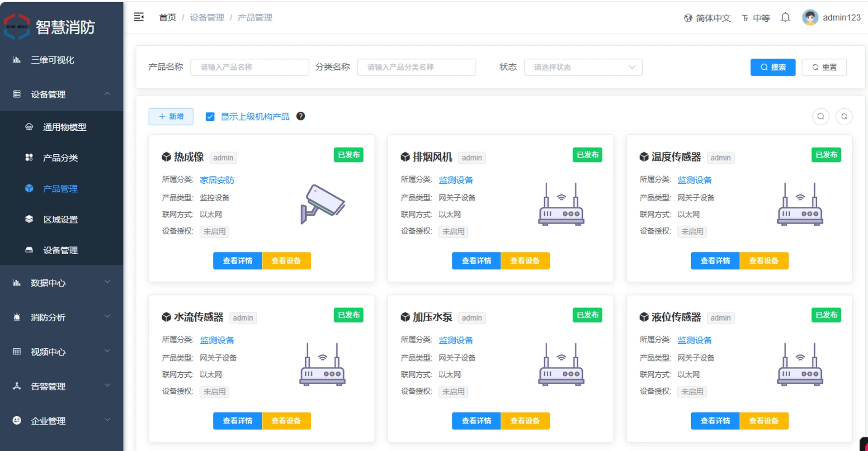Collapse sidebar with hamburger icon

[x=139, y=17]
